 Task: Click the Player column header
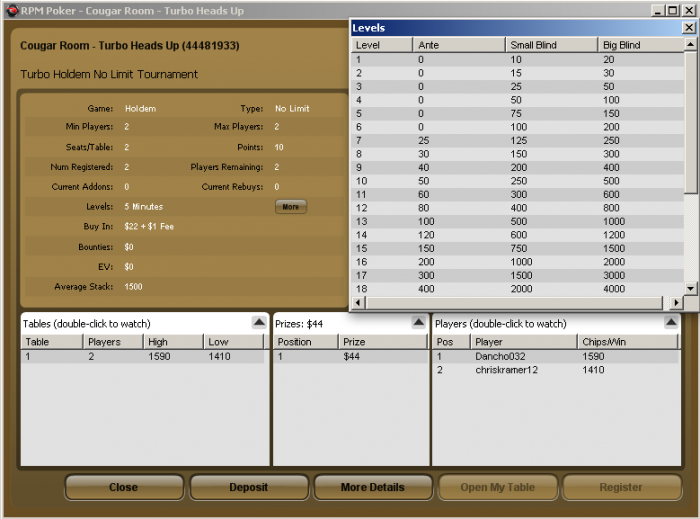point(524,342)
